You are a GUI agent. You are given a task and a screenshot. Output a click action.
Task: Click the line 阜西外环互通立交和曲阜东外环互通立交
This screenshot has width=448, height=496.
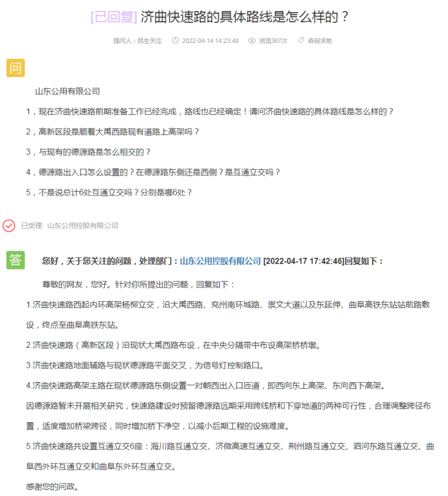(101, 467)
